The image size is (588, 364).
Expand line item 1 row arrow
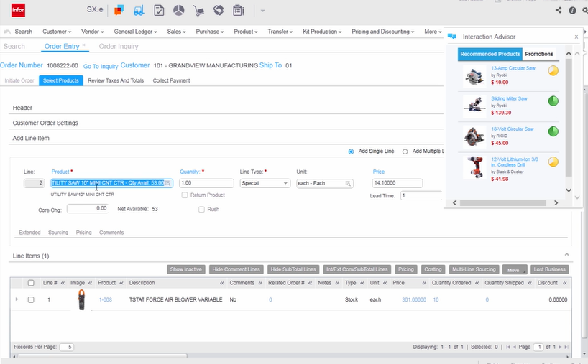17,299
